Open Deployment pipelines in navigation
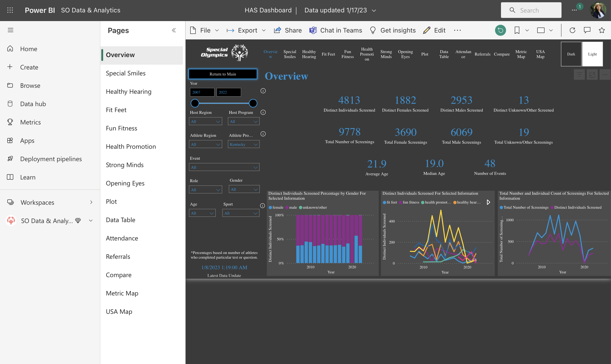The width and height of the screenshot is (611, 364). click(50, 159)
